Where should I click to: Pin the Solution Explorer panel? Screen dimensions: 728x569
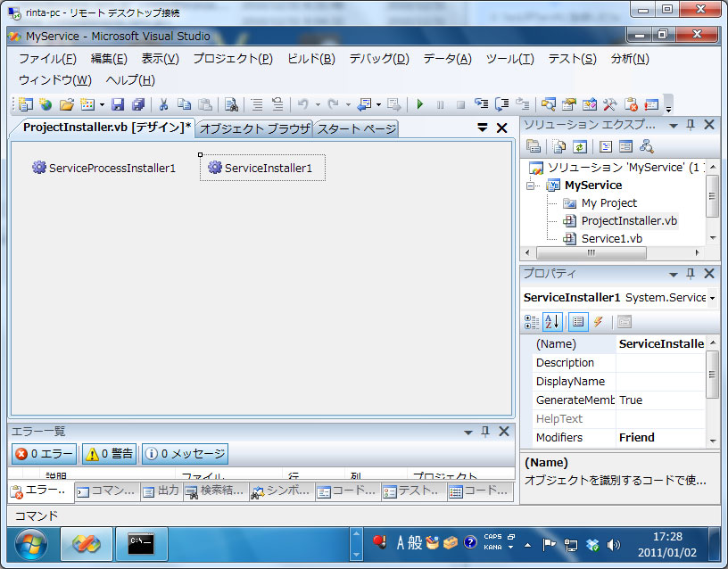[x=691, y=125]
